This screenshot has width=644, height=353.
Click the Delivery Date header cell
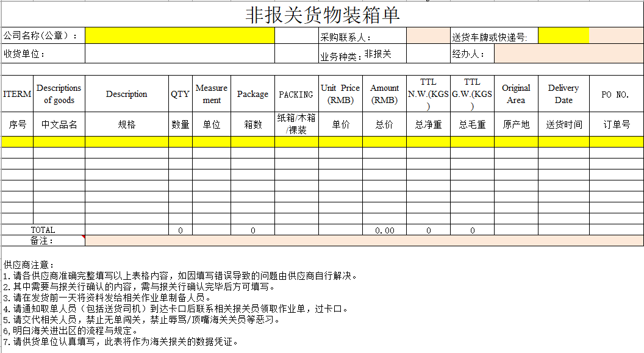(563, 94)
